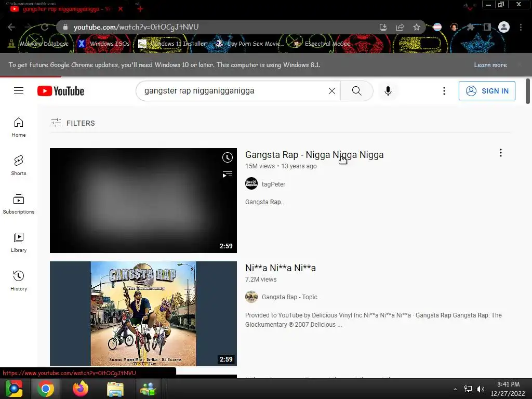Go back in browser history
532x399 pixels.
click(x=11, y=27)
